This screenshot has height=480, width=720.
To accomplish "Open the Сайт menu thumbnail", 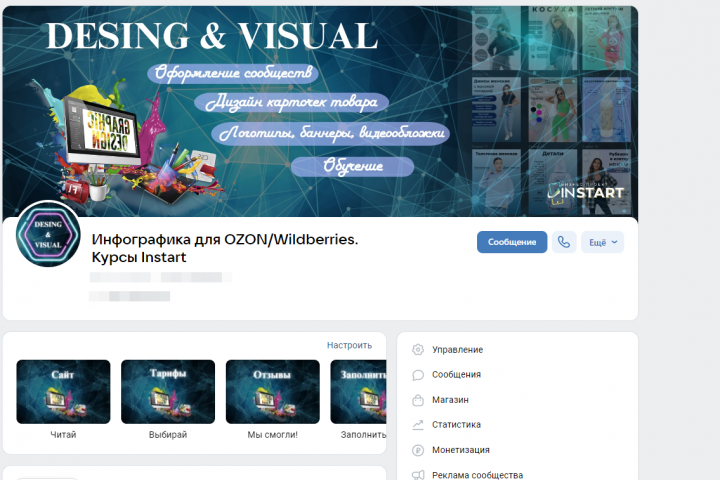I will pos(63,392).
